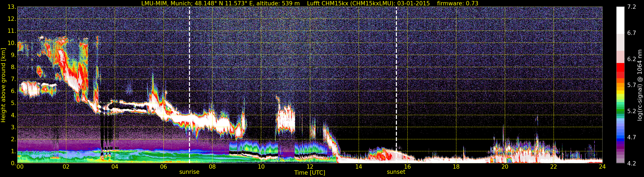Viewport: 644px width, 177px height.
Task: Click the white dashed sunrise marker line
Action: (190, 85)
